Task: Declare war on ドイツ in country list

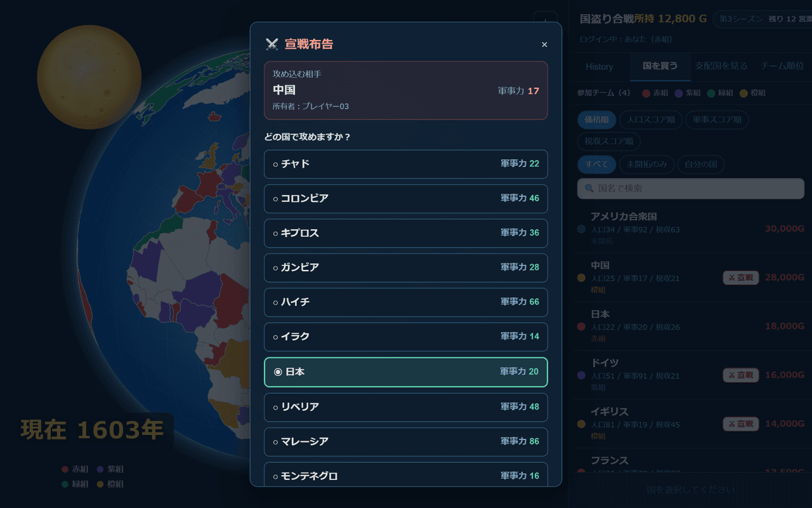Action: [741, 375]
